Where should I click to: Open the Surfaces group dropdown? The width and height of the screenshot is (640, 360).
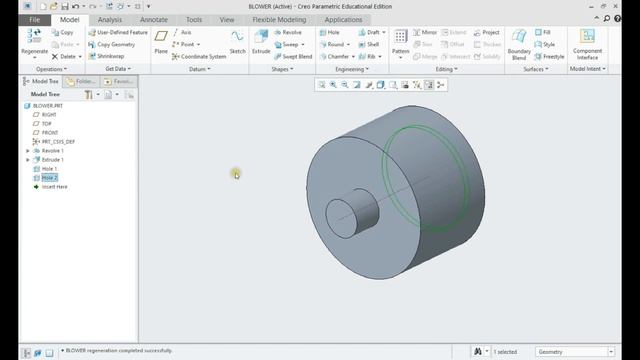coord(536,69)
